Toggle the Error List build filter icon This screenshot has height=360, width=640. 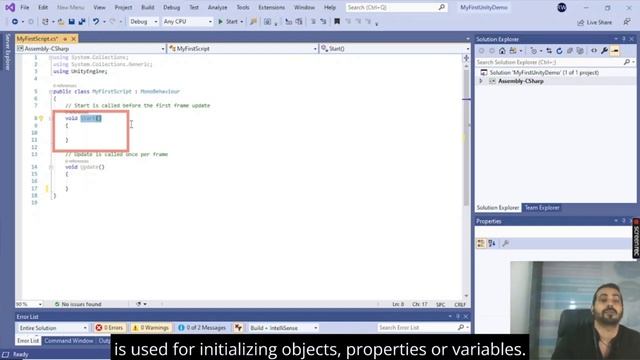(x=238, y=328)
